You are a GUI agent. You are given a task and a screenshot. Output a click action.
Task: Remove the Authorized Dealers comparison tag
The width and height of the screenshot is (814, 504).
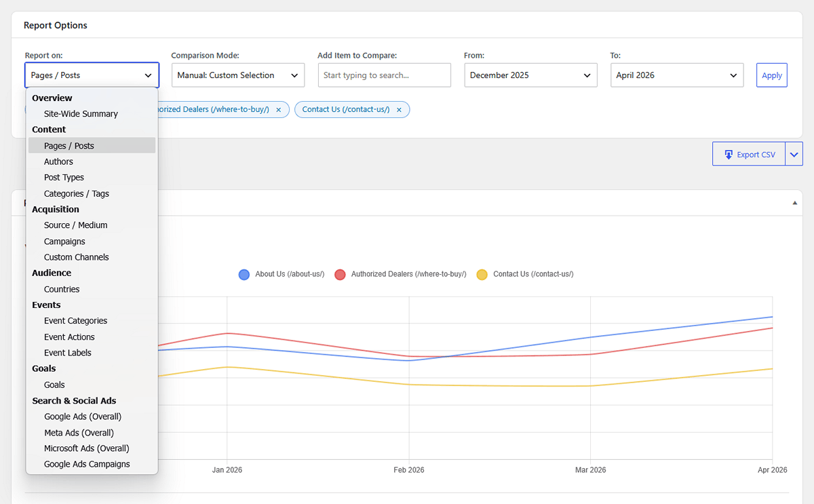[x=278, y=110]
